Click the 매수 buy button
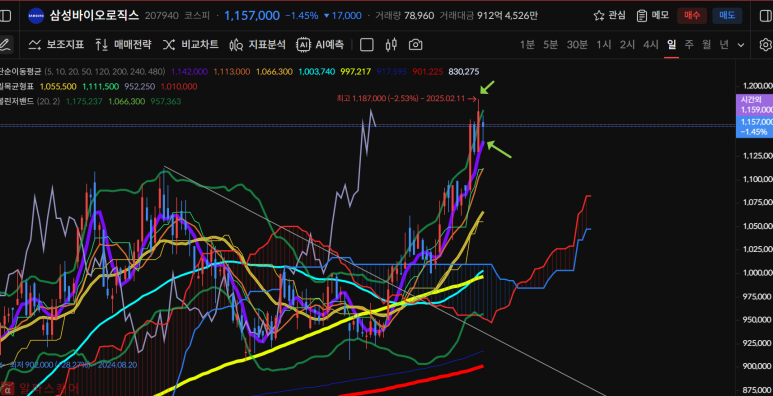This screenshot has height=396, width=773. [692, 16]
